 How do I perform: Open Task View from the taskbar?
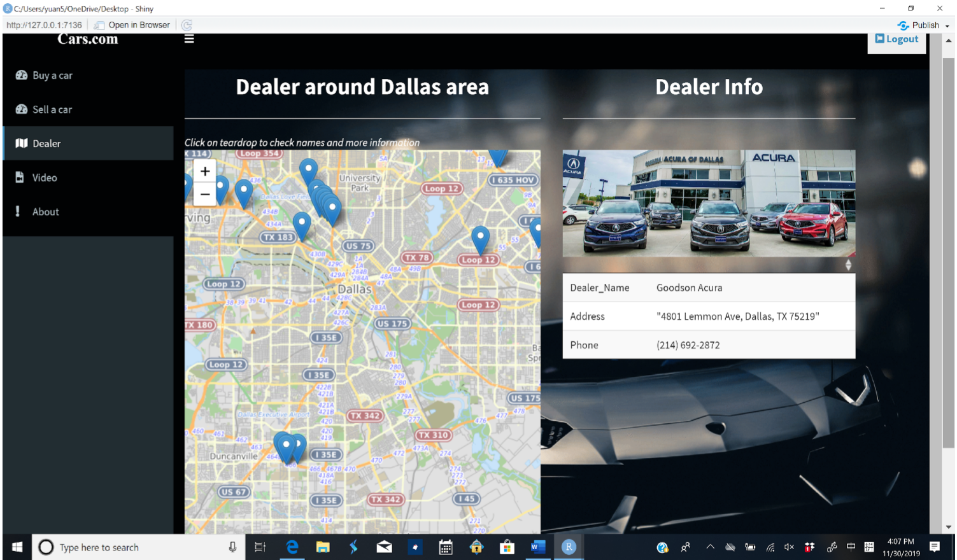click(x=260, y=547)
